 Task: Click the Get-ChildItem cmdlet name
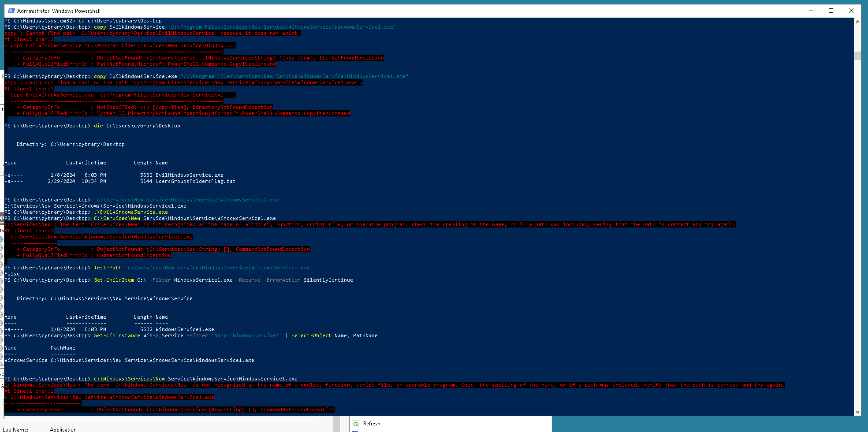pos(114,280)
